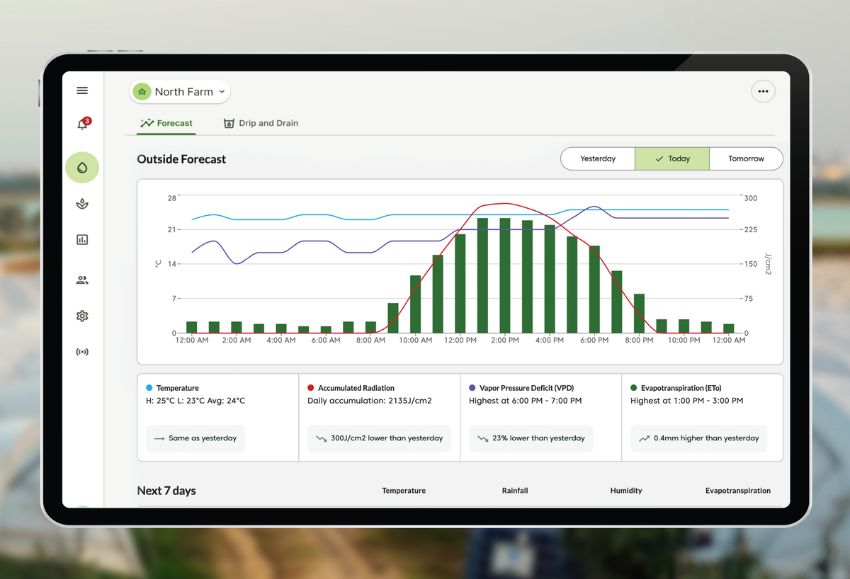Switch to the Drip and Drain tab
This screenshot has height=579, width=850.
click(x=261, y=124)
